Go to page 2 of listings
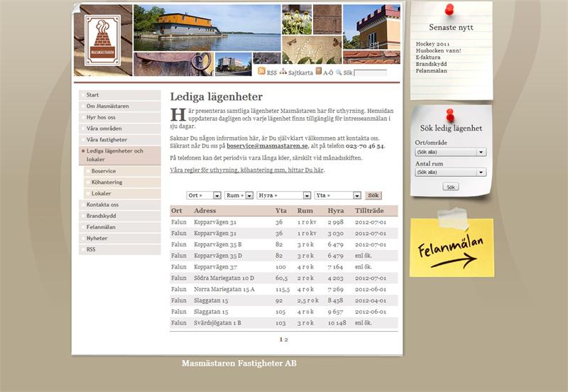 [x=287, y=339]
